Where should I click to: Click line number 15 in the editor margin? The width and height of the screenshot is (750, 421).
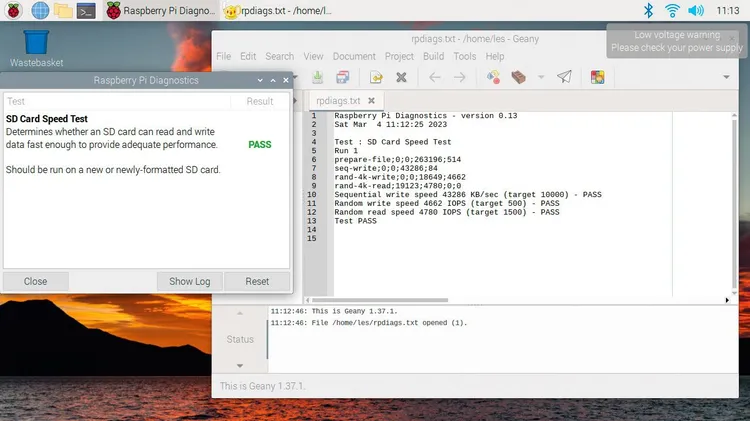[312, 238]
